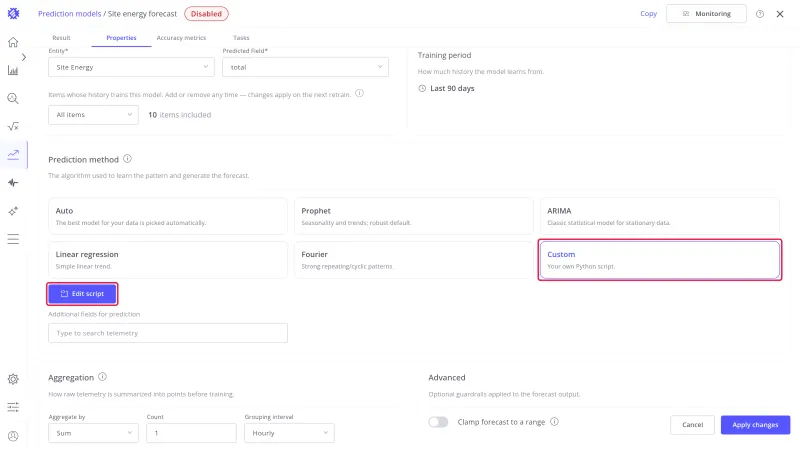800x450 pixels.
Task: Switch to the Result tab
Action: (x=61, y=38)
